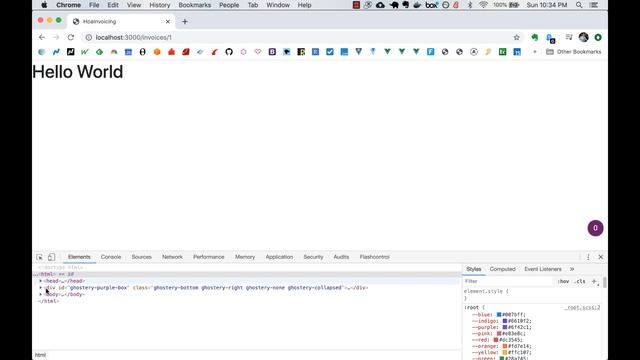Switch to the Console tab in DevTools
The height and width of the screenshot is (360, 640).
coord(111,257)
